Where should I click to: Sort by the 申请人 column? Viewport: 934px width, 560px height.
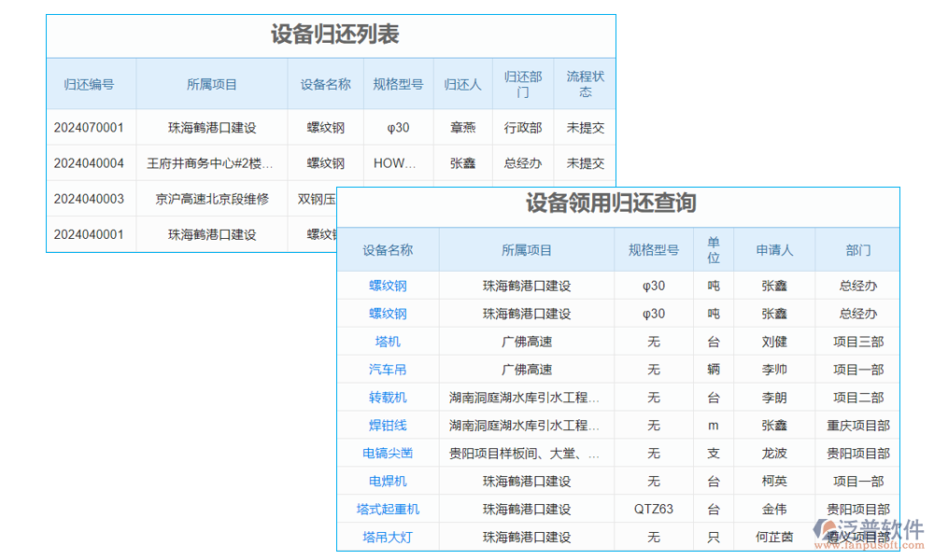click(x=775, y=249)
